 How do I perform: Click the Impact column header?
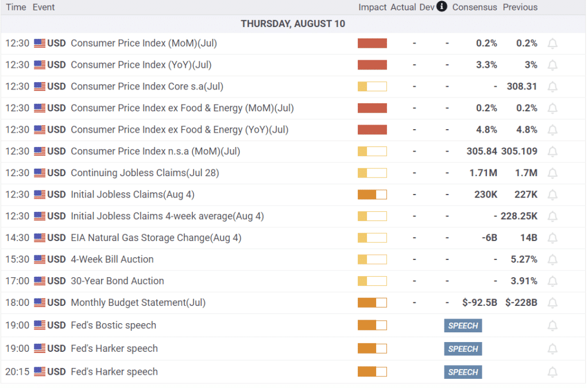click(372, 7)
